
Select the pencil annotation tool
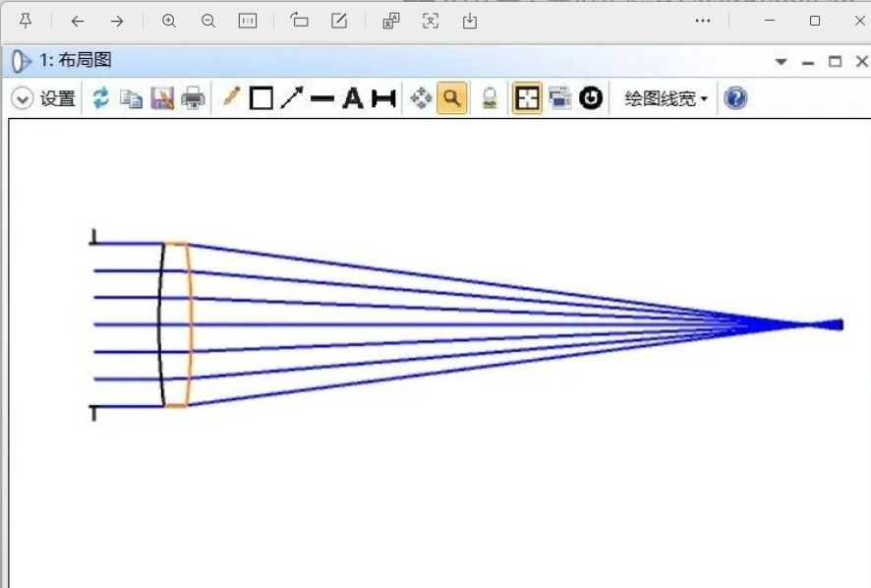231,97
